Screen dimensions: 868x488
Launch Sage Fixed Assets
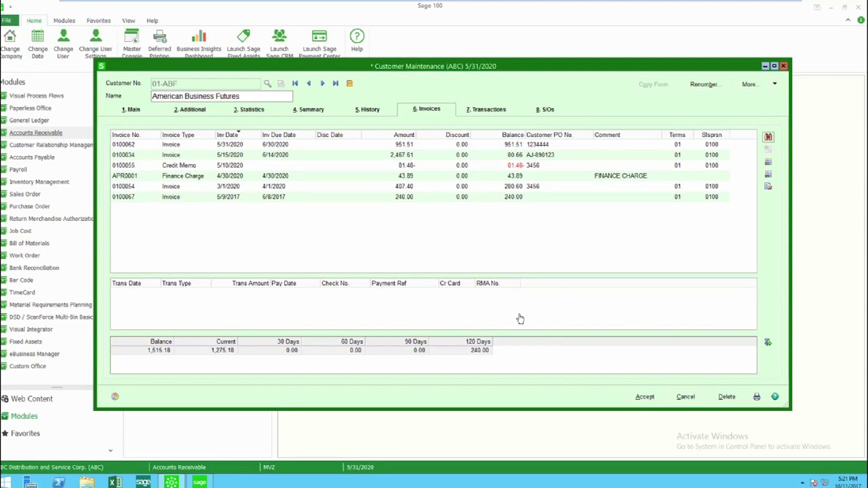[243, 43]
